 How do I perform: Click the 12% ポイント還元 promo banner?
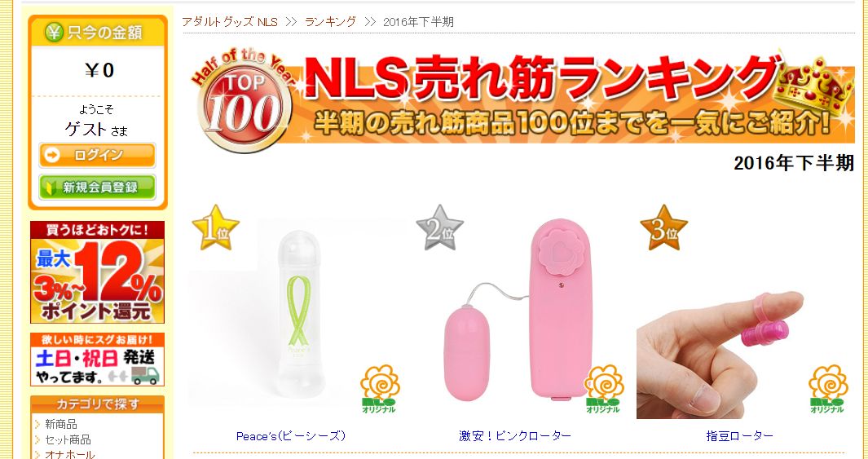[98, 271]
